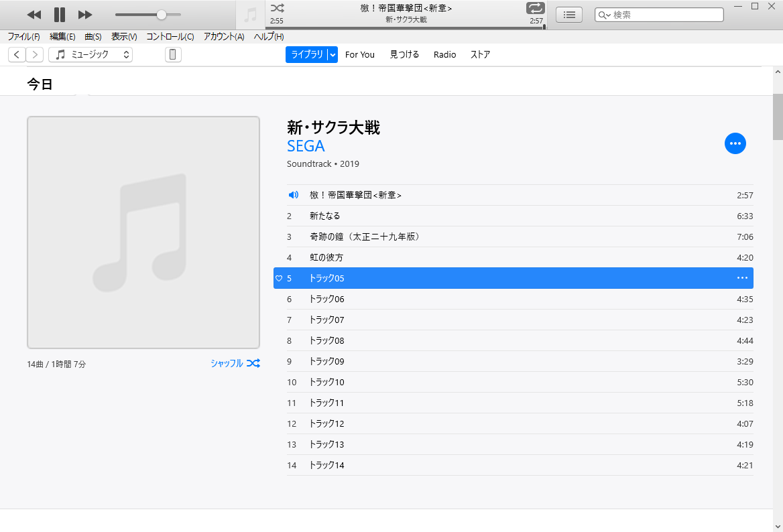Toggle shuffle in the now playing bar

(x=277, y=9)
